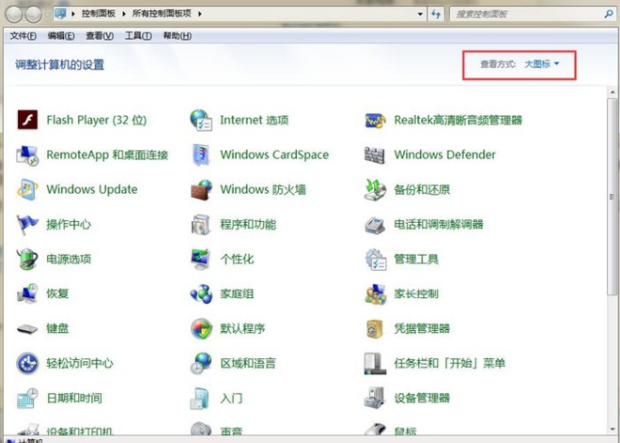Click the search magnifier icon

coord(608,14)
